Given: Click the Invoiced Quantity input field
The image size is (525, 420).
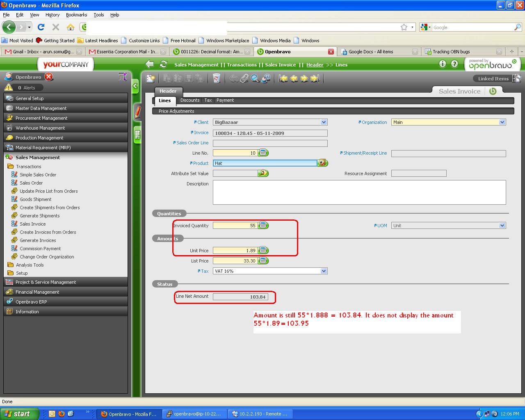Looking at the screenshot, I should click(x=235, y=226).
